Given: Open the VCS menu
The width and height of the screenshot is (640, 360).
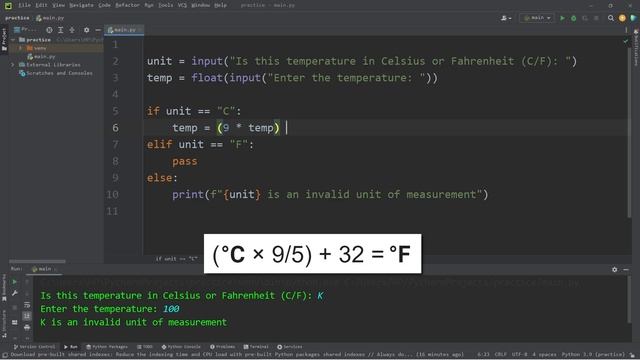Looking at the screenshot, I should click(182, 5).
